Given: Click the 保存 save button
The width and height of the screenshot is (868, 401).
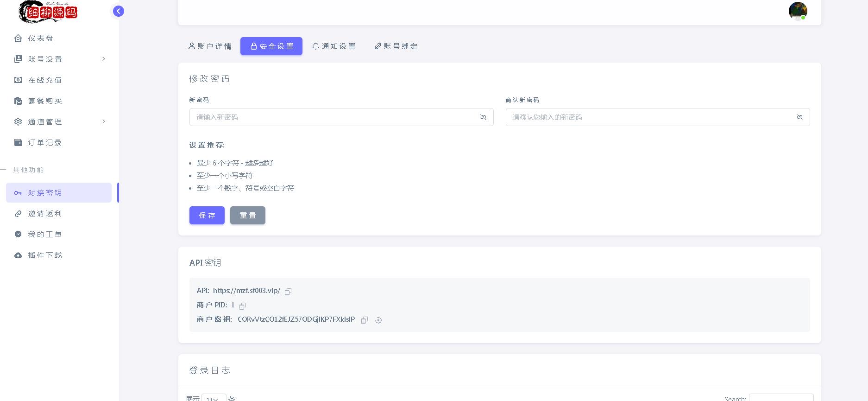Looking at the screenshot, I should [x=207, y=216].
